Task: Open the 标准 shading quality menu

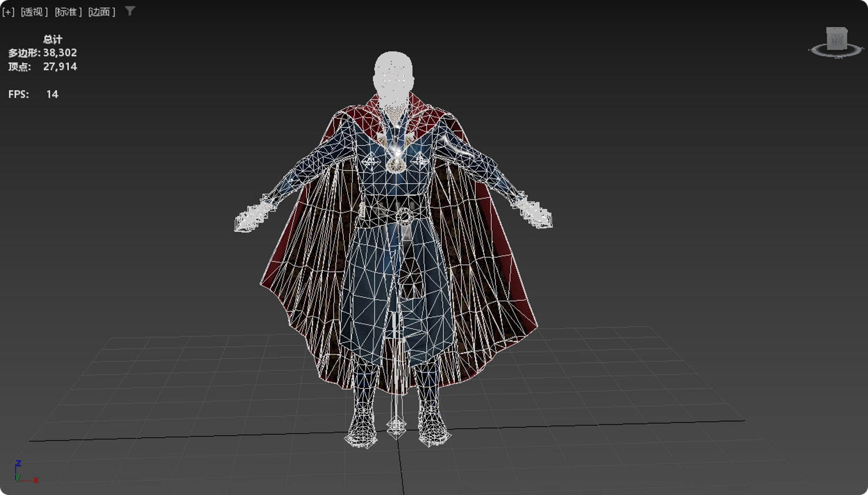Action: point(68,12)
